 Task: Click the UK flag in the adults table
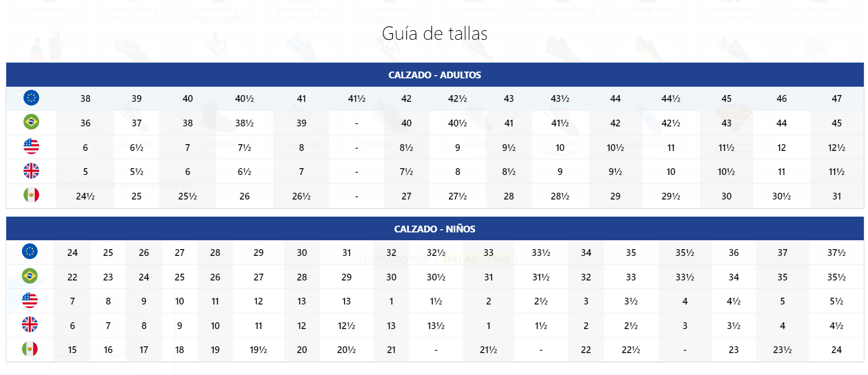pyautogui.click(x=31, y=171)
